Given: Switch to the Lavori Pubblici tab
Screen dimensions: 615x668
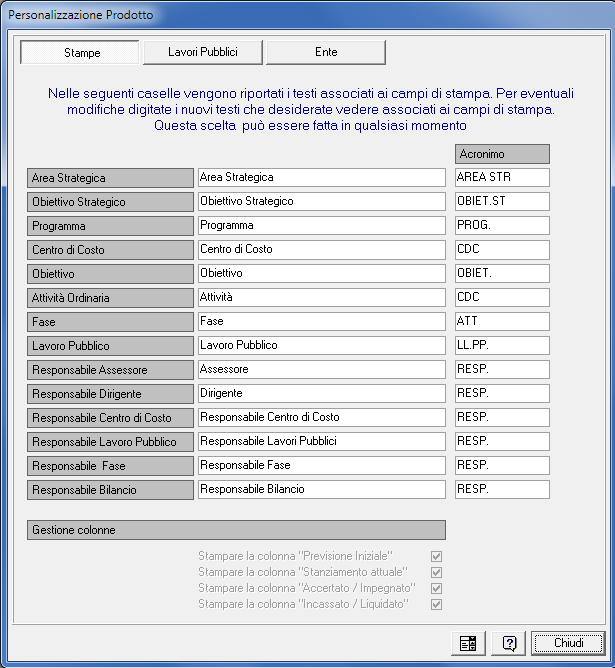Looking at the screenshot, I should [x=203, y=52].
